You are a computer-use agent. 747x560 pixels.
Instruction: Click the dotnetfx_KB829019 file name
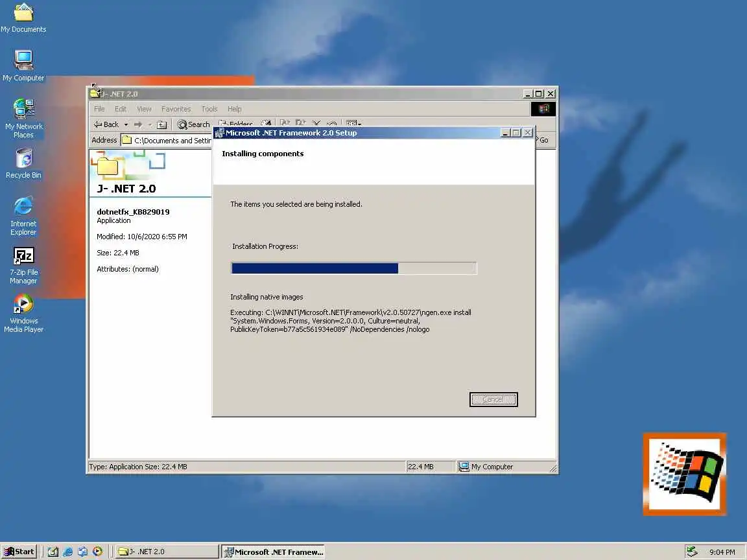pos(133,212)
